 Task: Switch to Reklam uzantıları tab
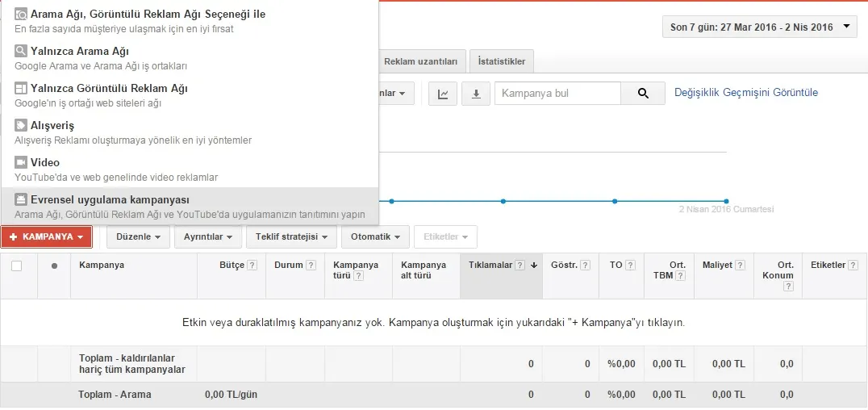coord(421,61)
